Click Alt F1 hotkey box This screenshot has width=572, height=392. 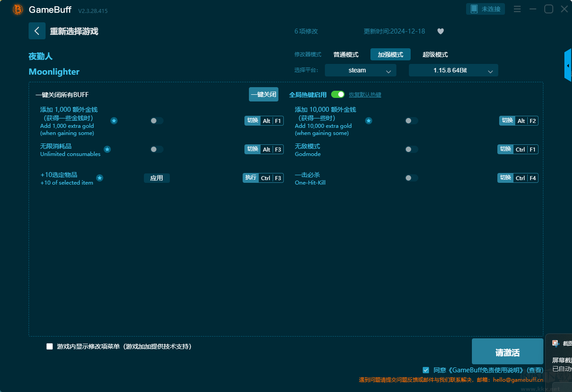(x=264, y=121)
